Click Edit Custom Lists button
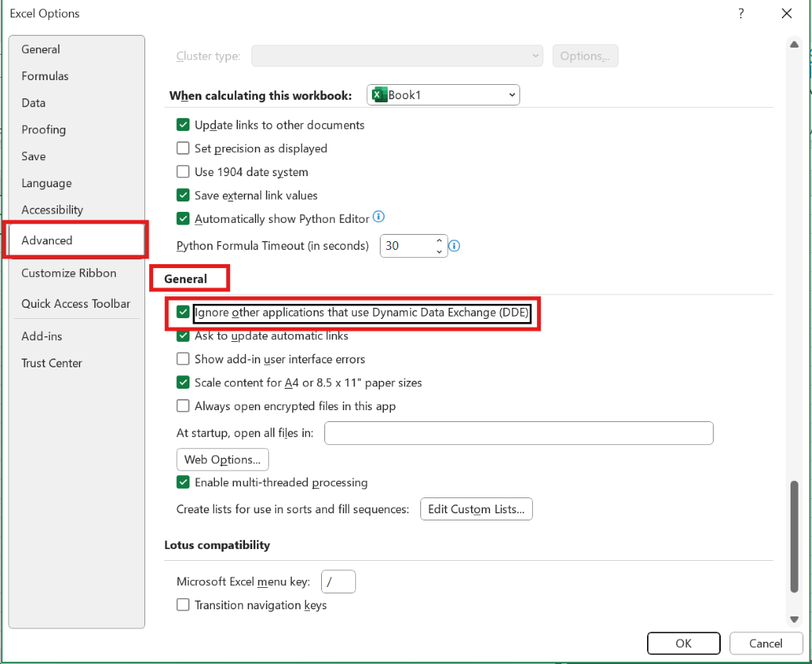Viewport: 812px width, 664px height. point(477,509)
